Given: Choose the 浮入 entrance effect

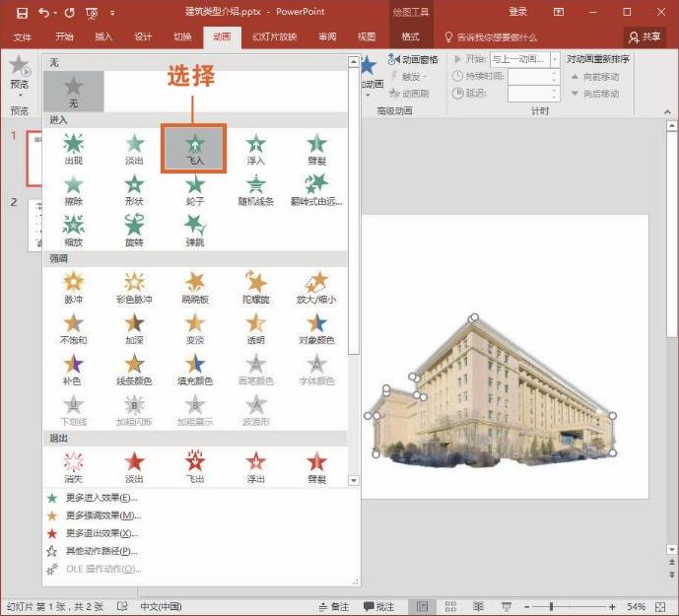Looking at the screenshot, I should (255, 149).
